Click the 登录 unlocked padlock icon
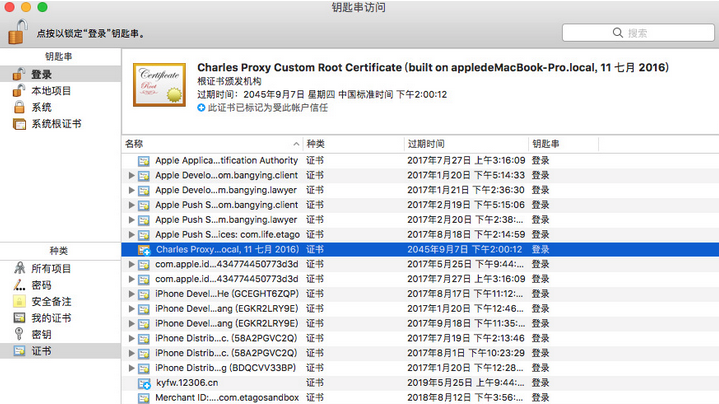 coord(19,74)
